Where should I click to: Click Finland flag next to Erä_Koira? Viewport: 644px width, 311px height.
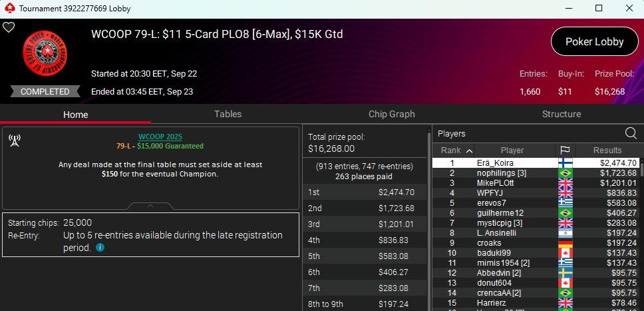[565, 162]
